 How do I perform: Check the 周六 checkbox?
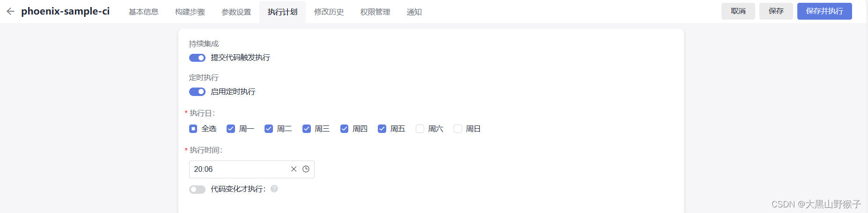coord(420,129)
